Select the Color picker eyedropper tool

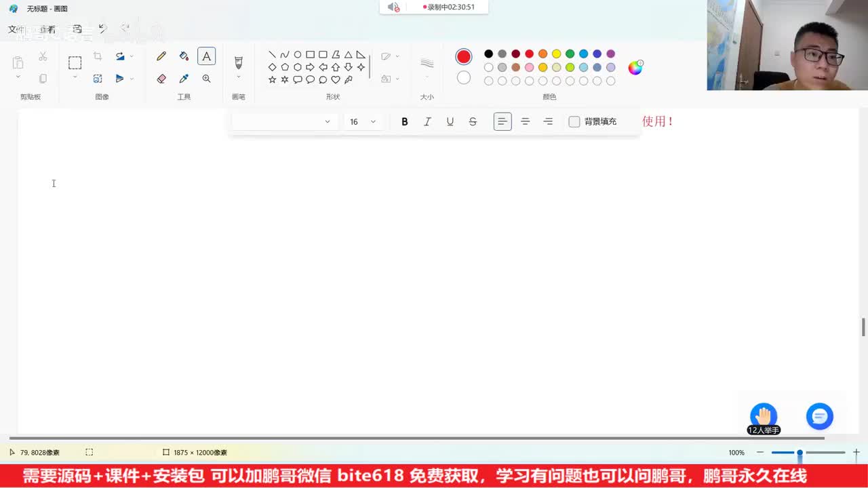(x=184, y=79)
